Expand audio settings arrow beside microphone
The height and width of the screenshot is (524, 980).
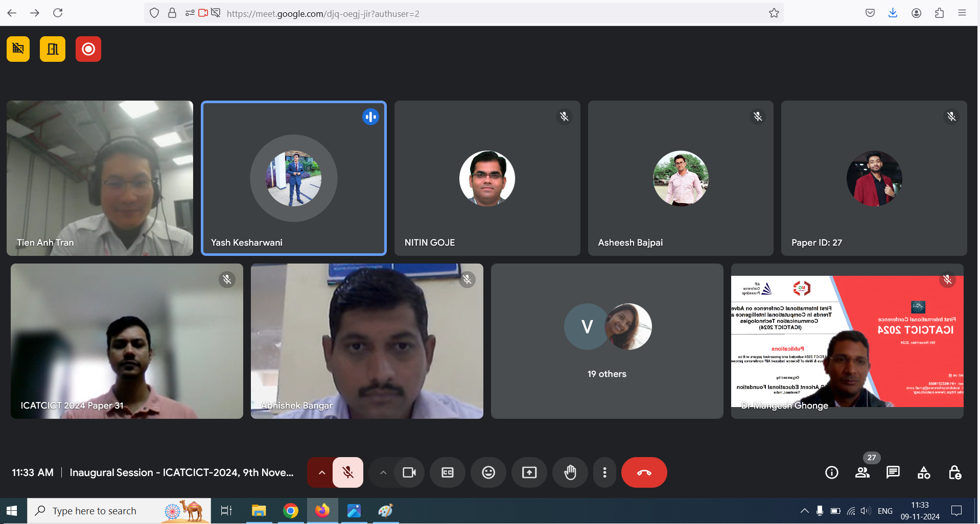point(321,472)
